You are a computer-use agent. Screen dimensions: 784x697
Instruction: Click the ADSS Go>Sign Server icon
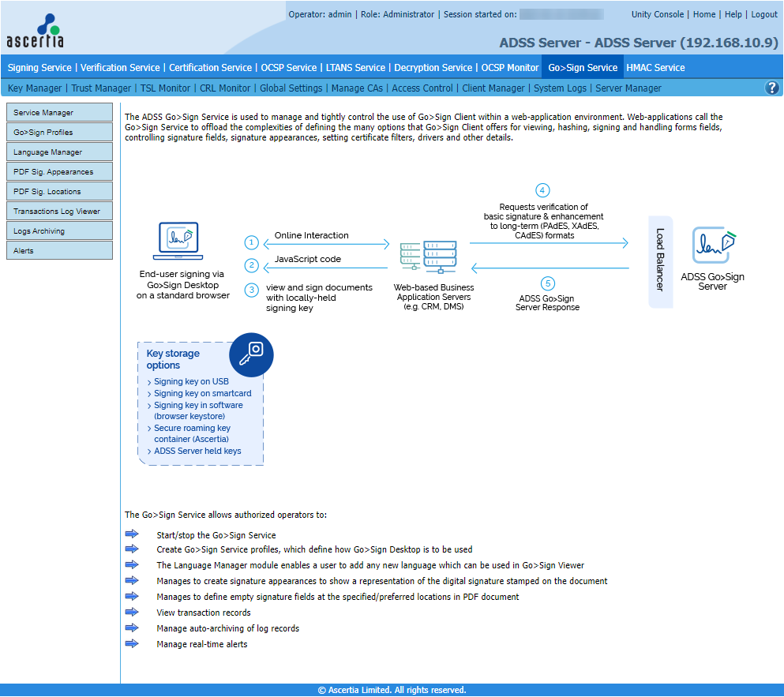click(713, 245)
